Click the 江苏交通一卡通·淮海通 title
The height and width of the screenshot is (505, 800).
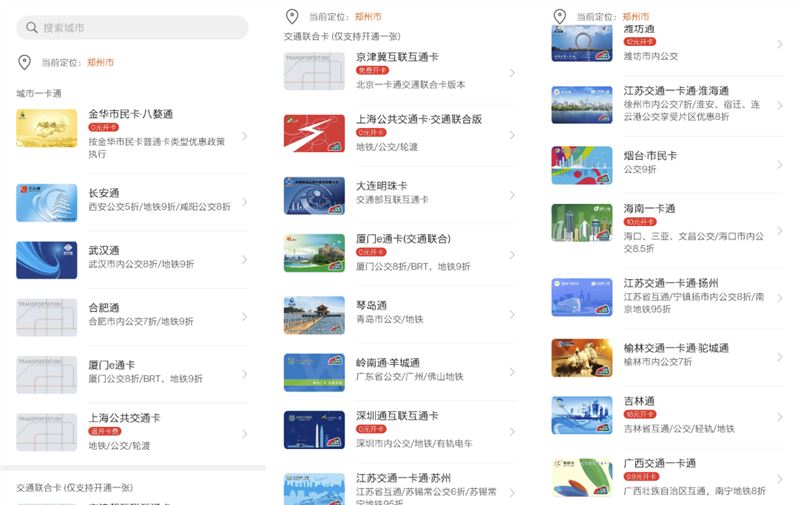point(676,91)
